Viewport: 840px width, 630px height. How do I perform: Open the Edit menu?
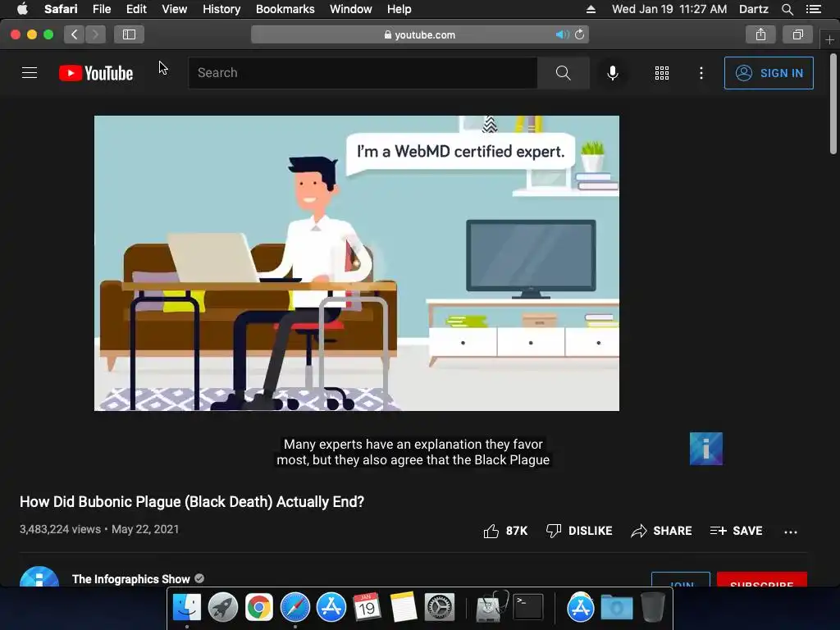(x=136, y=9)
